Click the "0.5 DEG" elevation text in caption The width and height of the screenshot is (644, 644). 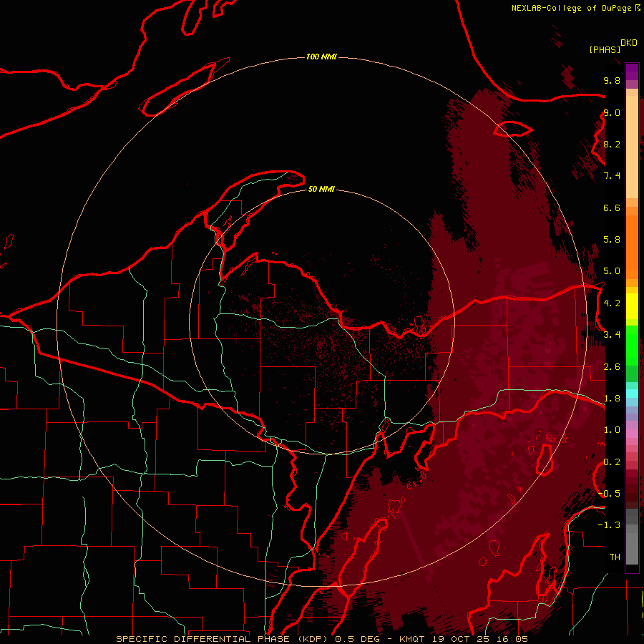point(357,639)
